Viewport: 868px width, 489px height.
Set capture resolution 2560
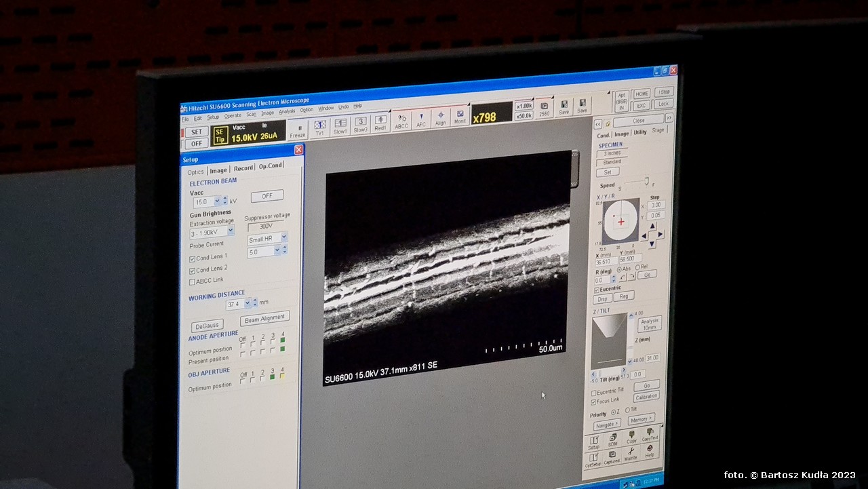pos(545,109)
